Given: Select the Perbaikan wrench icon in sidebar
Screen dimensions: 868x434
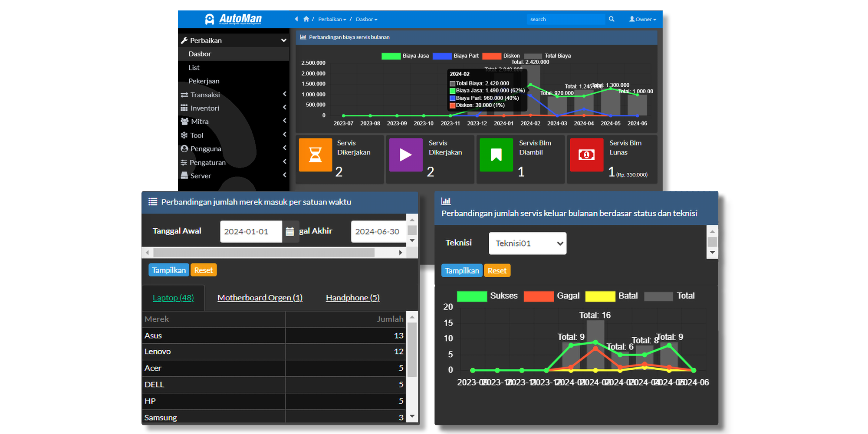Looking at the screenshot, I should pos(184,40).
